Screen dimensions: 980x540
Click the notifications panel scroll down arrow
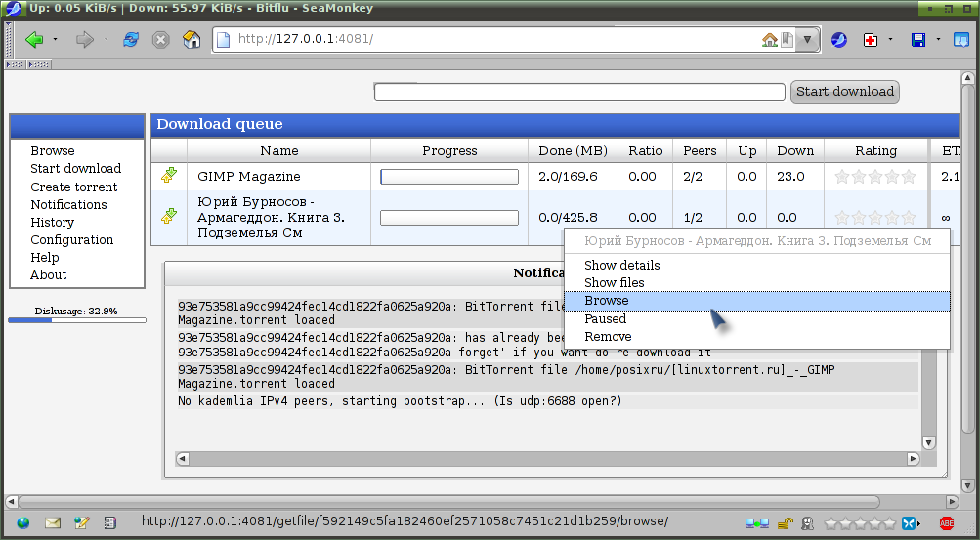tap(929, 443)
